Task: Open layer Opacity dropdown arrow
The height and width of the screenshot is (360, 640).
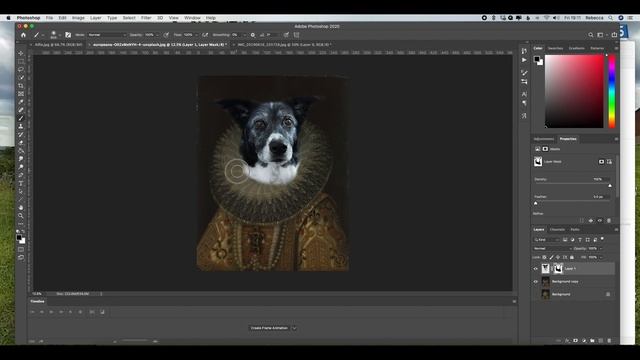Action: [x=600, y=249]
